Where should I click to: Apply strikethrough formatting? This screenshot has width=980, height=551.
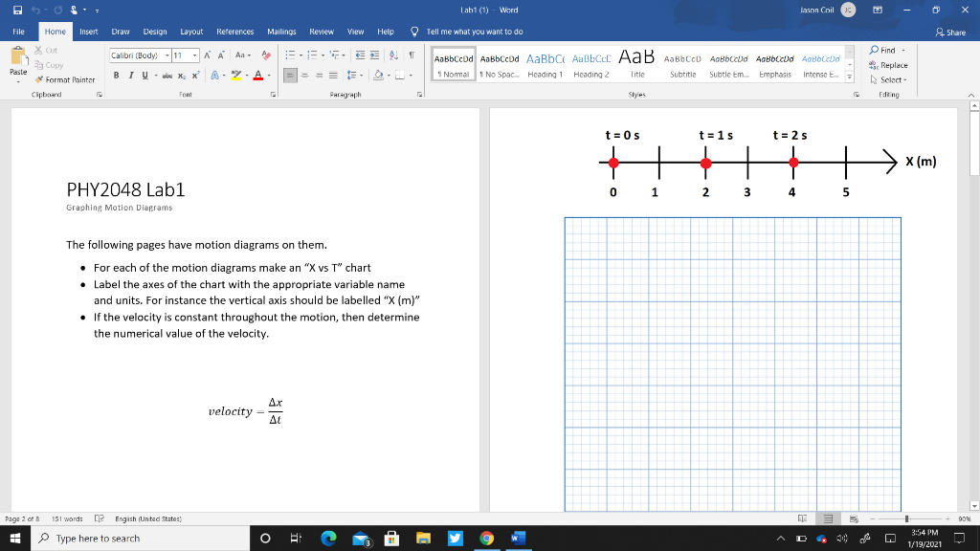(168, 75)
